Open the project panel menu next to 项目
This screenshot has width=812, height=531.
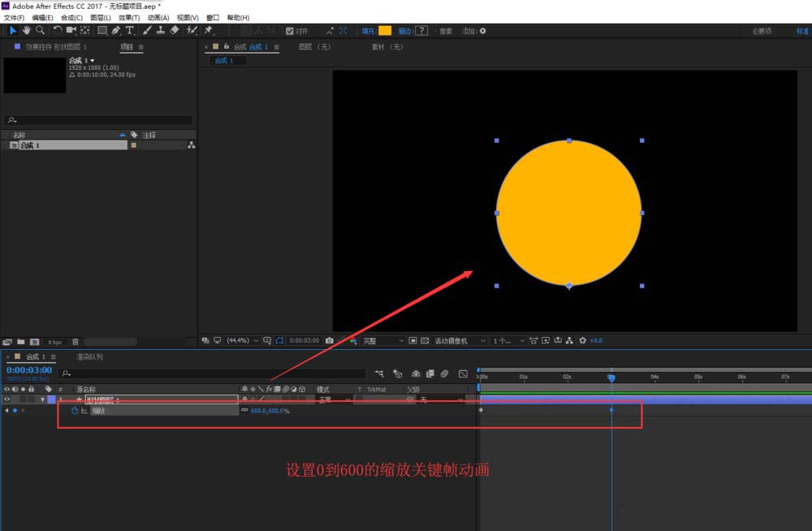[140, 47]
